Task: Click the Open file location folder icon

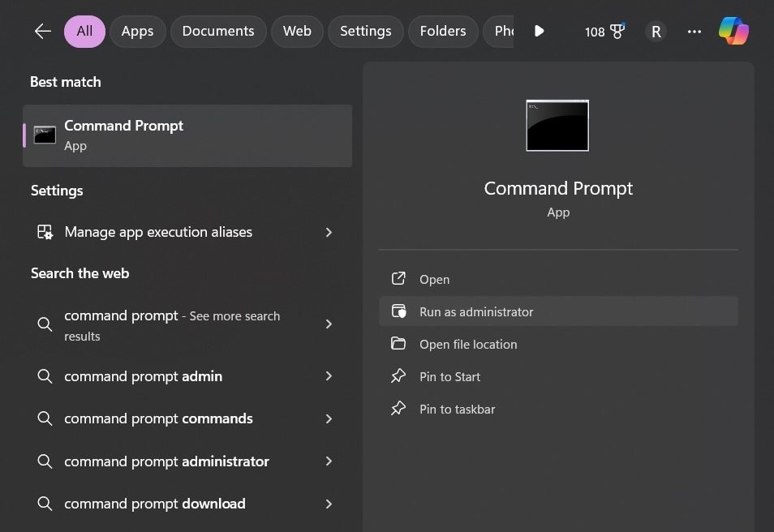Action: coord(398,344)
